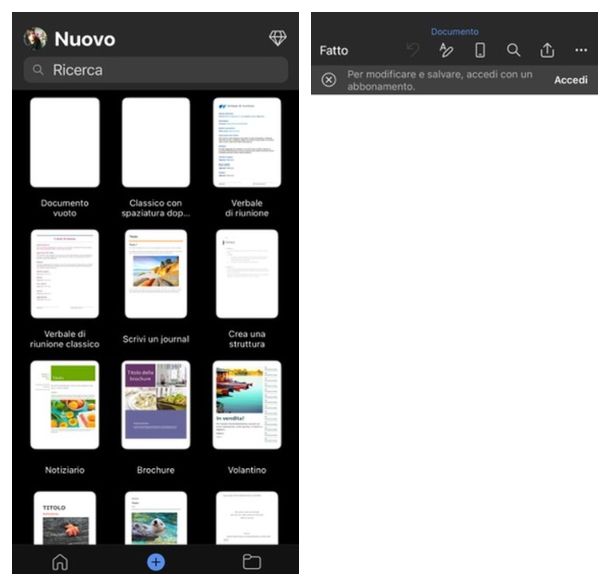This screenshot has width=610, height=586.
Task: Click the Volantino label
Action: click(x=247, y=470)
